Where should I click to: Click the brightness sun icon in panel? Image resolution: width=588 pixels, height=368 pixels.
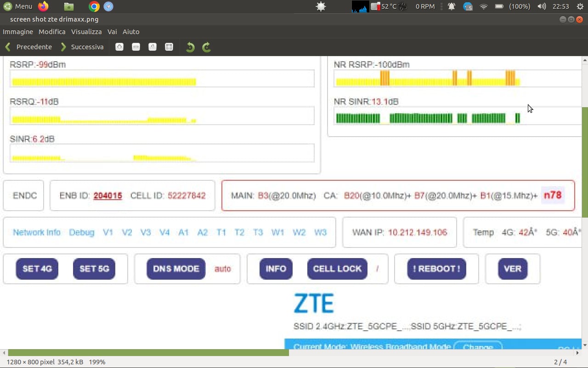tap(321, 6)
